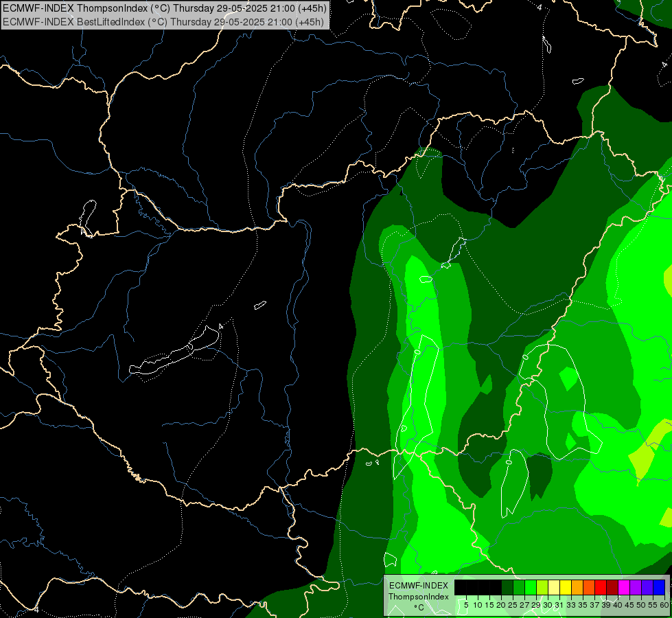Pick the purple 45–50 legend swatch
The width and height of the screenshot is (672, 618).
tap(636, 587)
